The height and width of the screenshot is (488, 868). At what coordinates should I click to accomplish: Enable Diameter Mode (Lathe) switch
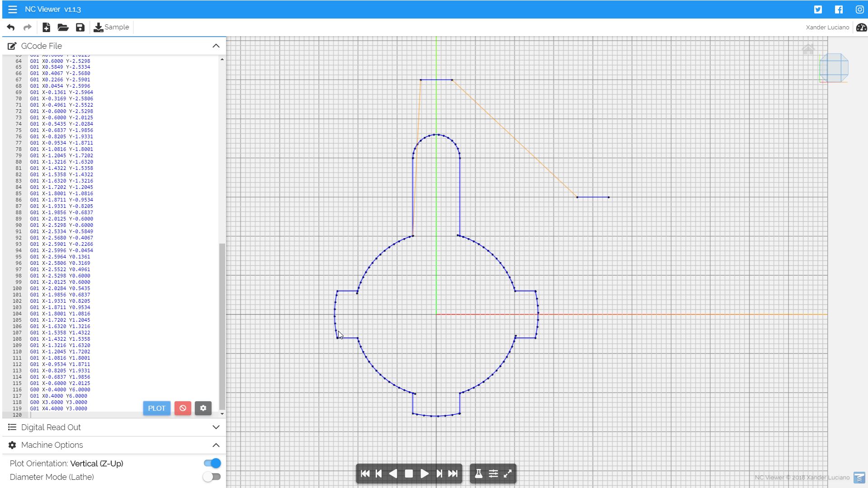[212, 477]
